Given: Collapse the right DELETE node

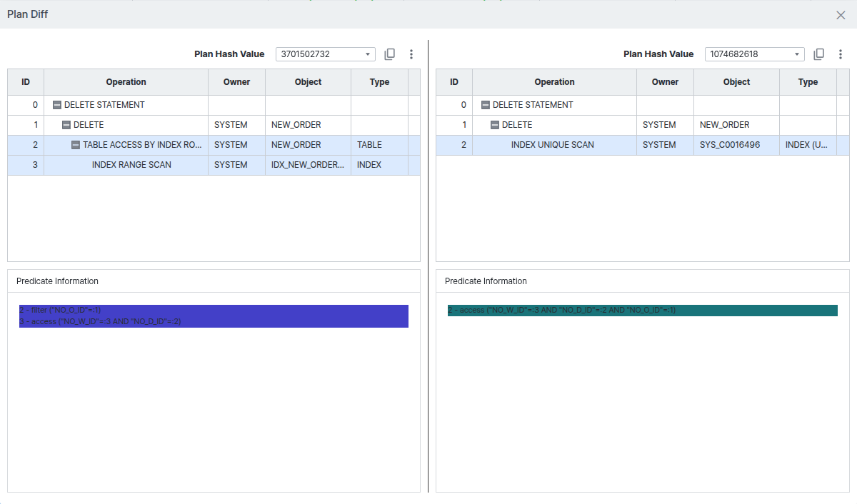Looking at the screenshot, I should [x=495, y=125].
